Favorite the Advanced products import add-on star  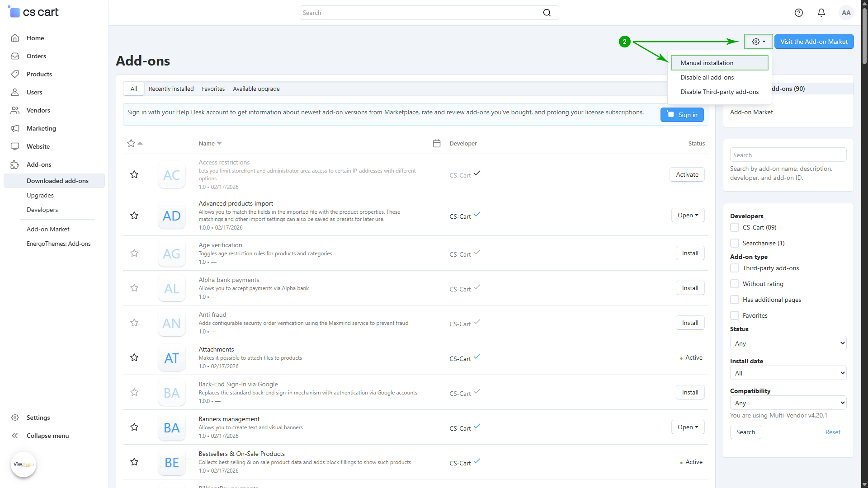coord(134,216)
